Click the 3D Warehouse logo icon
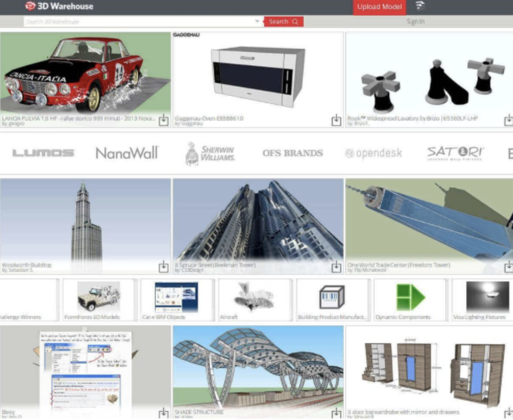Image resolution: width=513 pixels, height=420 pixels. [30, 6]
